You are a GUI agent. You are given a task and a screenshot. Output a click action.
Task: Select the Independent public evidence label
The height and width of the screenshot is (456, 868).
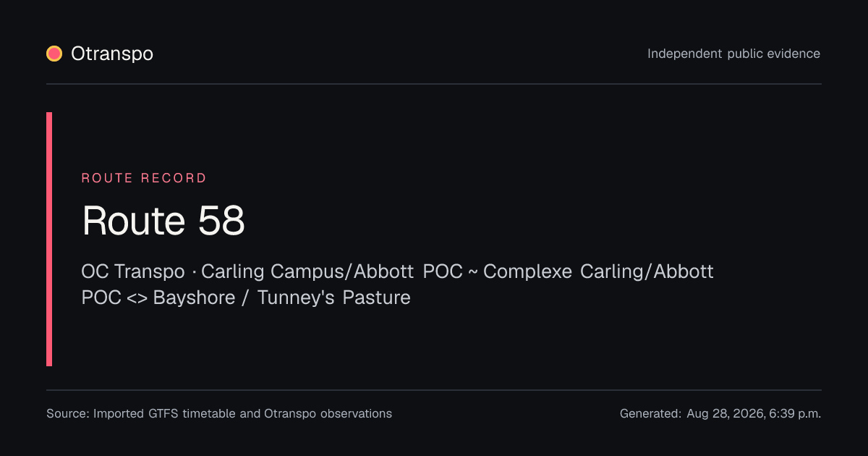point(733,54)
